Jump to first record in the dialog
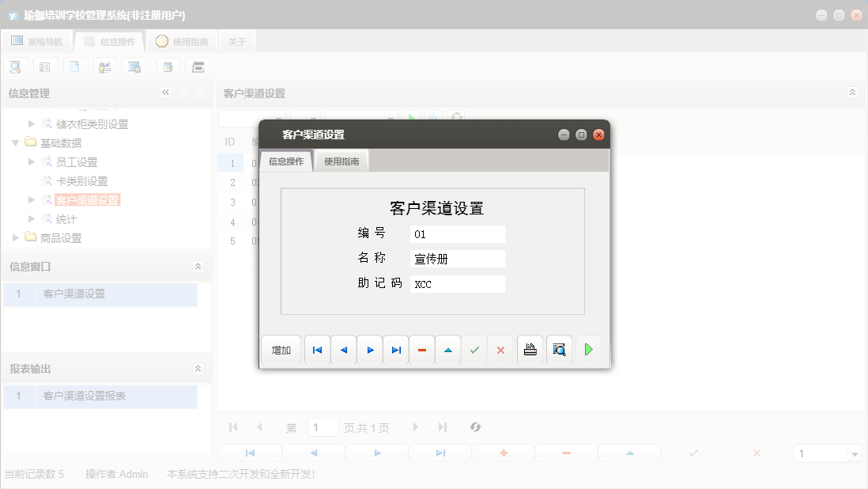 tap(317, 349)
